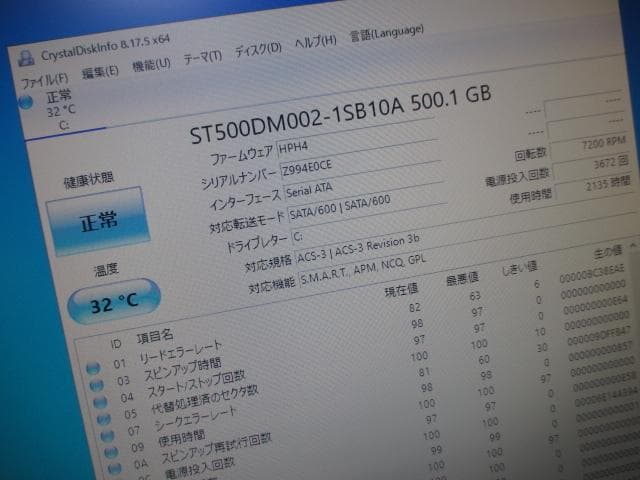The height and width of the screenshot is (480, 640).
Task: Click the 現在値 column header
Action: 401,289
